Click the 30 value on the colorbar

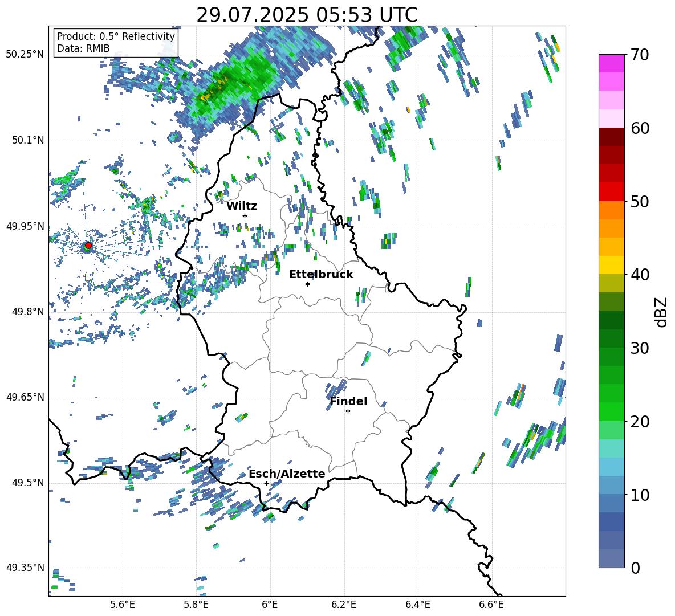coord(639,348)
